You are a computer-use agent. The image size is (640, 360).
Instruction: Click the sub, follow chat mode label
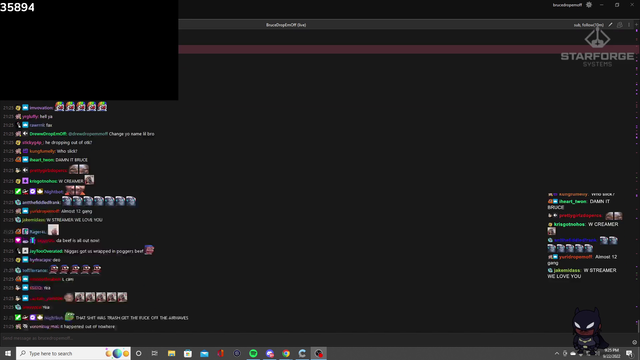pos(588,25)
